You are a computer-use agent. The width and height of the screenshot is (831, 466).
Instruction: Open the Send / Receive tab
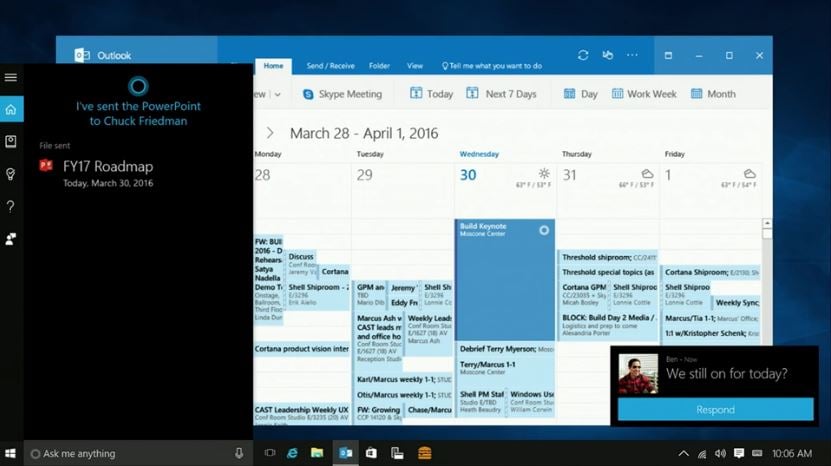[330, 66]
